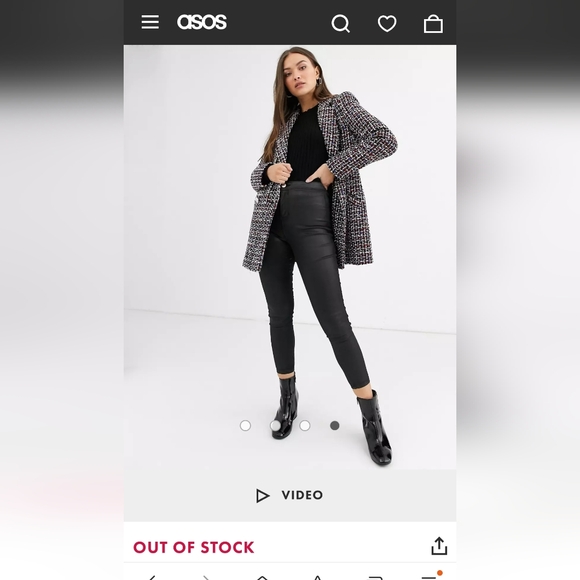Tap the OUT OF STOCK label
The image size is (580, 580).
[193, 547]
